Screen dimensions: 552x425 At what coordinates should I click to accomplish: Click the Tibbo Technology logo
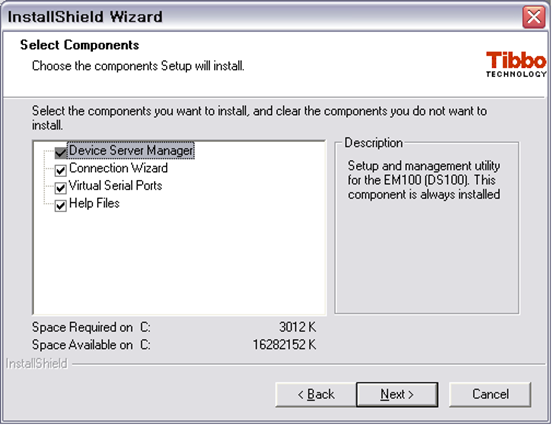tap(516, 64)
